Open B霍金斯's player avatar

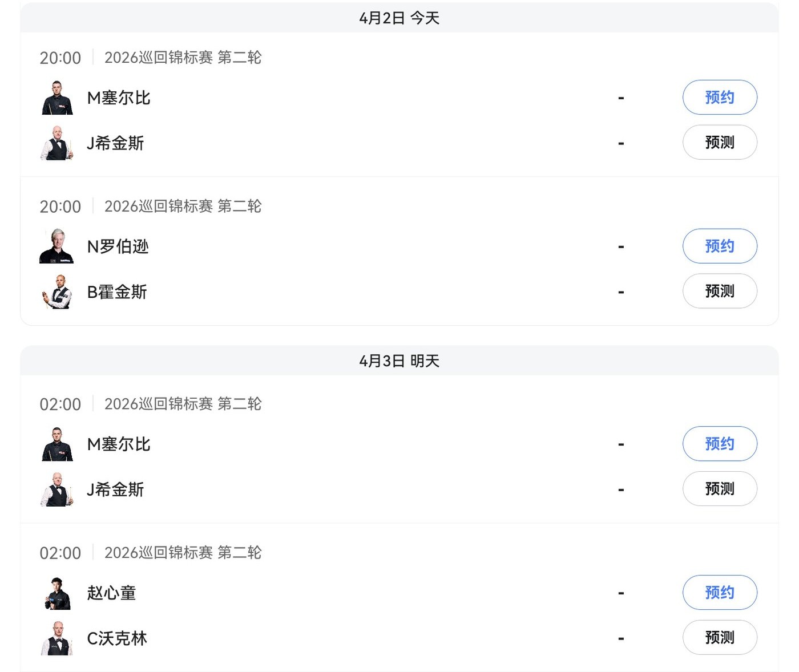pyautogui.click(x=57, y=292)
